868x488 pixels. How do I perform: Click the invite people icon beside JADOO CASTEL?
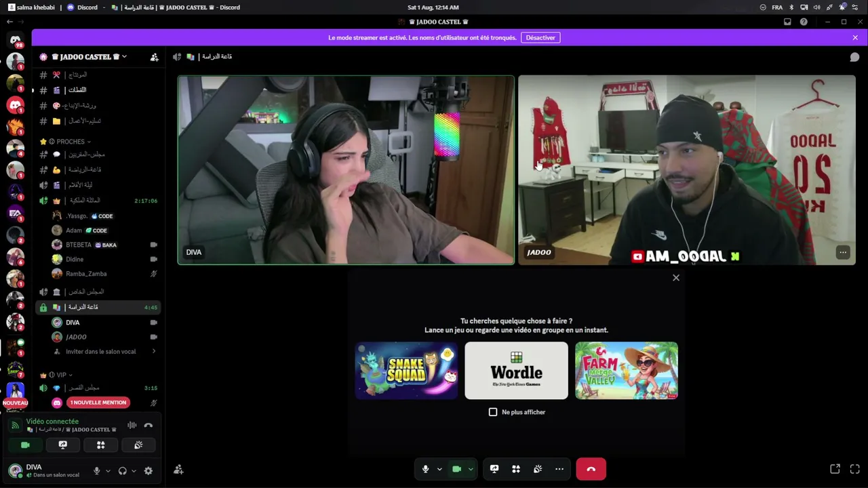tap(154, 57)
